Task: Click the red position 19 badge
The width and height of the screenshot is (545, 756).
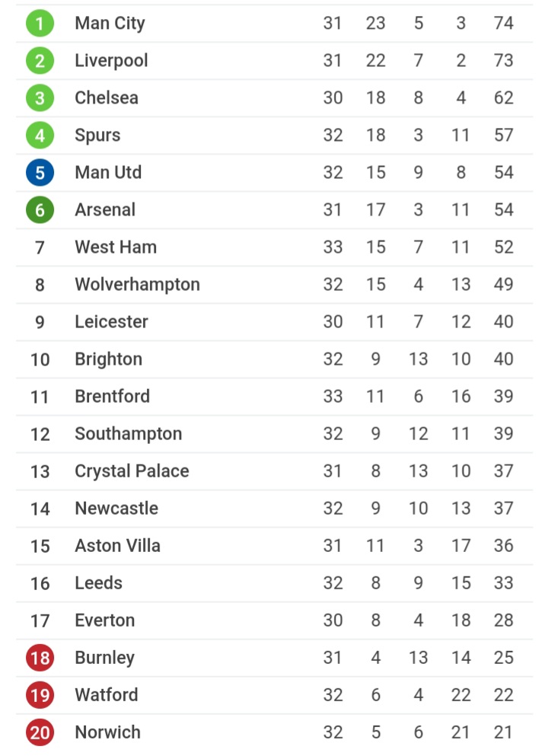Action: (40, 695)
